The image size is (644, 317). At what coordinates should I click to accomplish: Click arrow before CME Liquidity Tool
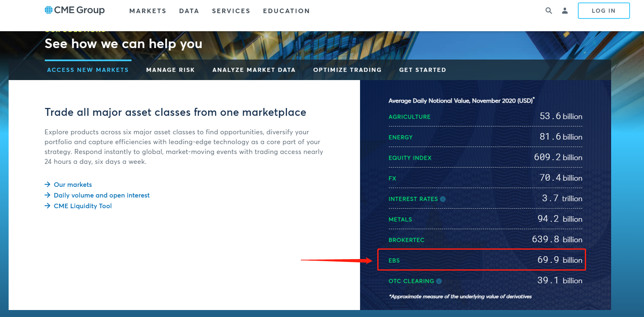48,206
